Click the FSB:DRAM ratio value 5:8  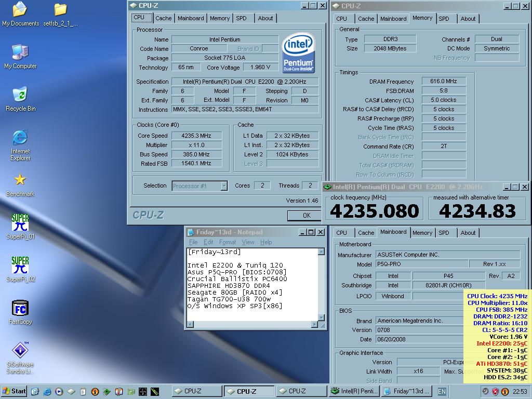(x=444, y=90)
